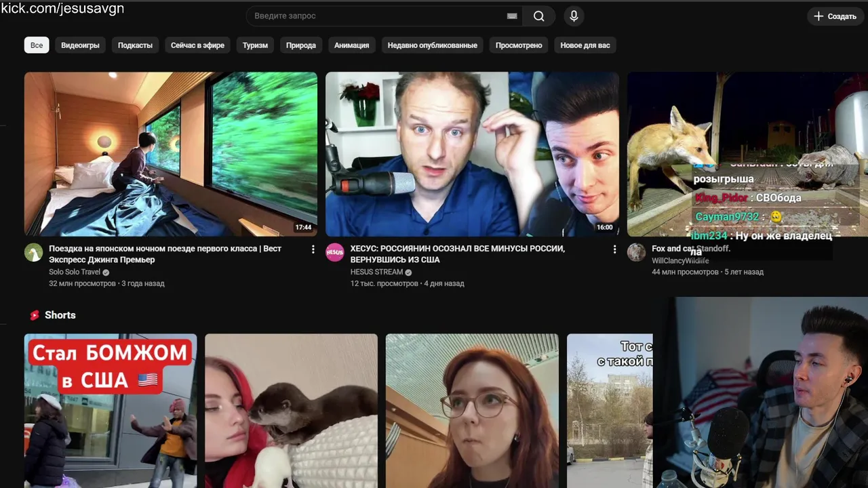Click the 16:00 duration badge
Image resolution: width=868 pixels, height=488 pixels.
604,228
